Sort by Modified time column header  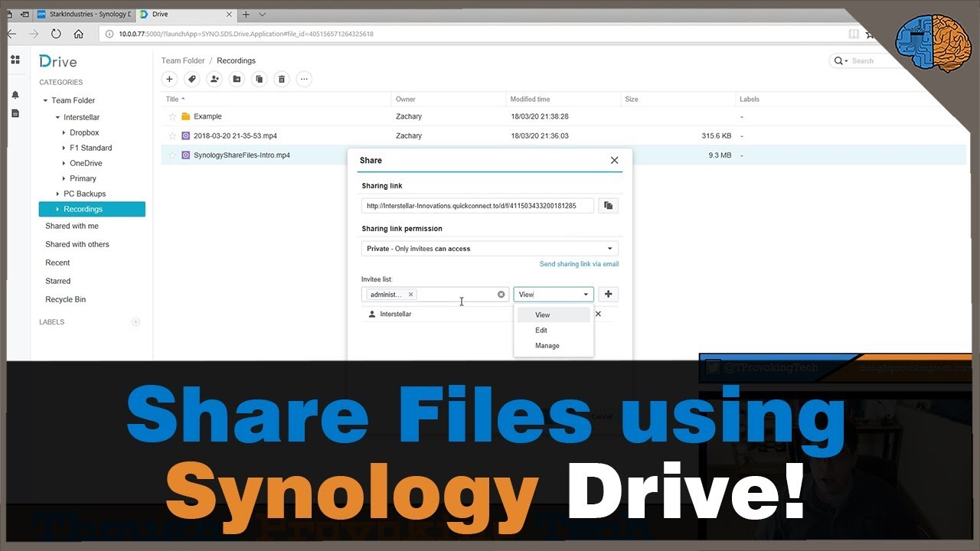[563, 99]
